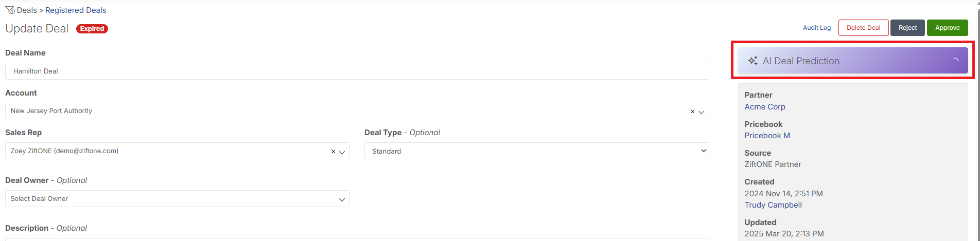Click the red Expired status badge

coord(92,29)
